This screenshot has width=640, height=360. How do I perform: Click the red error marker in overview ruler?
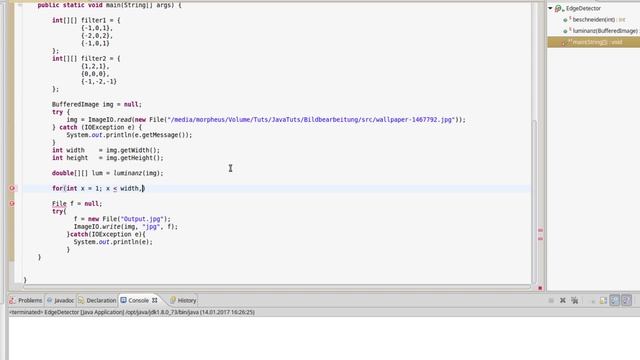[540, 230]
